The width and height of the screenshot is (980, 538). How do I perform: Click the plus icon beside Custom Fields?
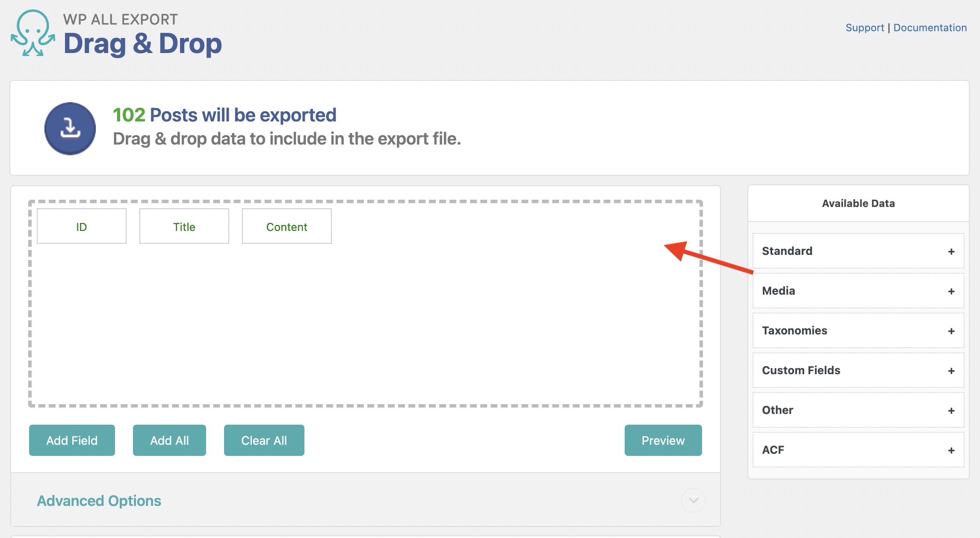[x=951, y=371]
